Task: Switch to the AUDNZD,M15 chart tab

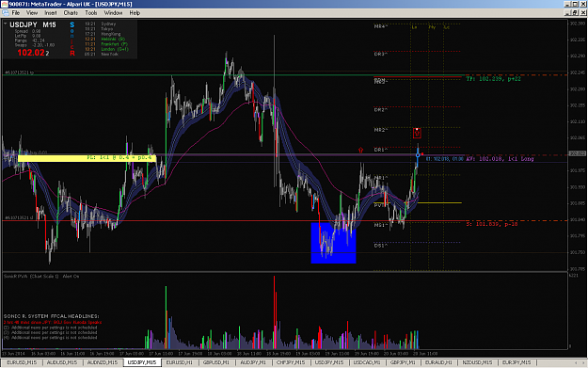Action: pyautogui.click(x=103, y=362)
